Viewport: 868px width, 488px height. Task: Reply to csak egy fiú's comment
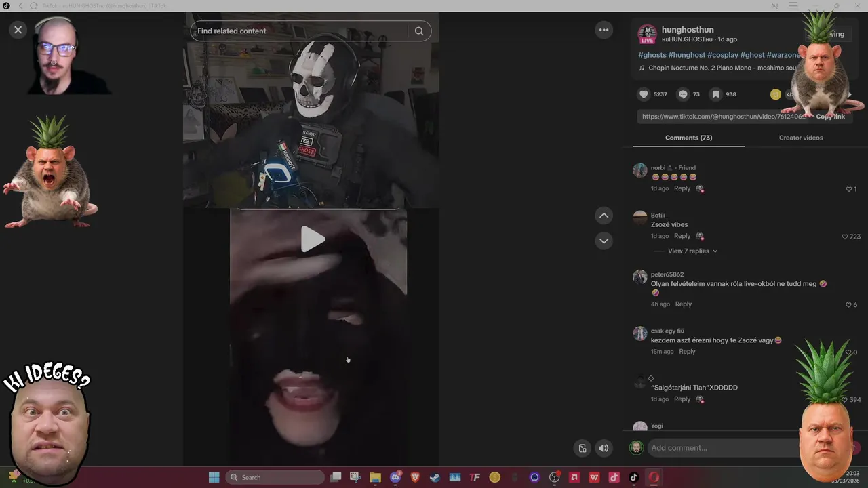(x=688, y=352)
